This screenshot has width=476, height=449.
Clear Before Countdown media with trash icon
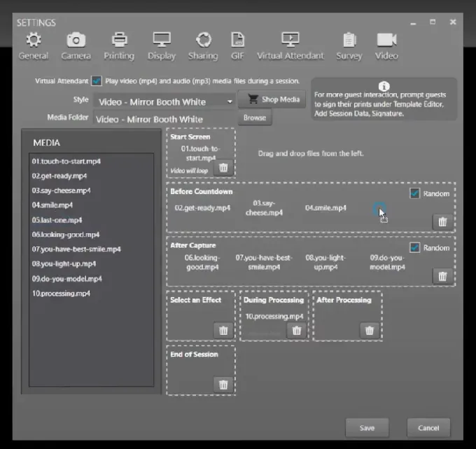(442, 222)
